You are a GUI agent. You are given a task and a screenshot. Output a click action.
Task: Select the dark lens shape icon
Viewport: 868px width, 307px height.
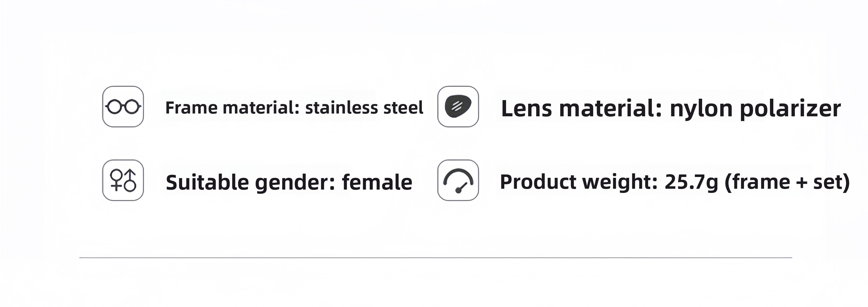(458, 107)
